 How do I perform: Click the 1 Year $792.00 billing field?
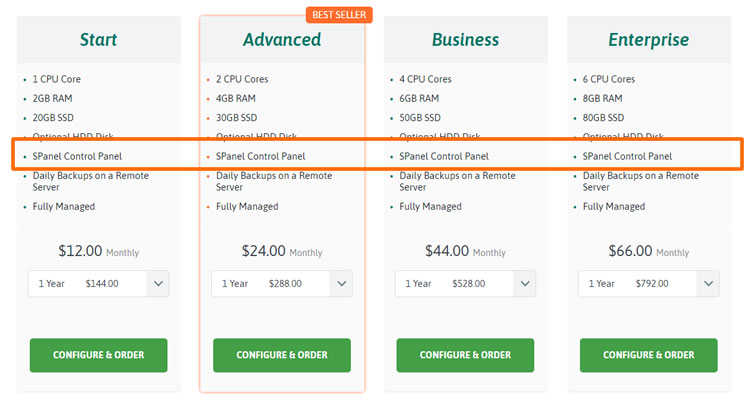pos(649,284)
